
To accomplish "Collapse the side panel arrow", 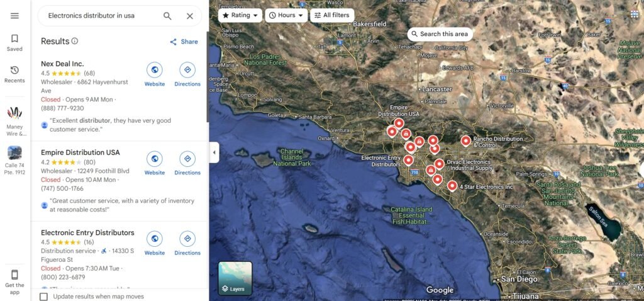I will [x=214, y=152].
